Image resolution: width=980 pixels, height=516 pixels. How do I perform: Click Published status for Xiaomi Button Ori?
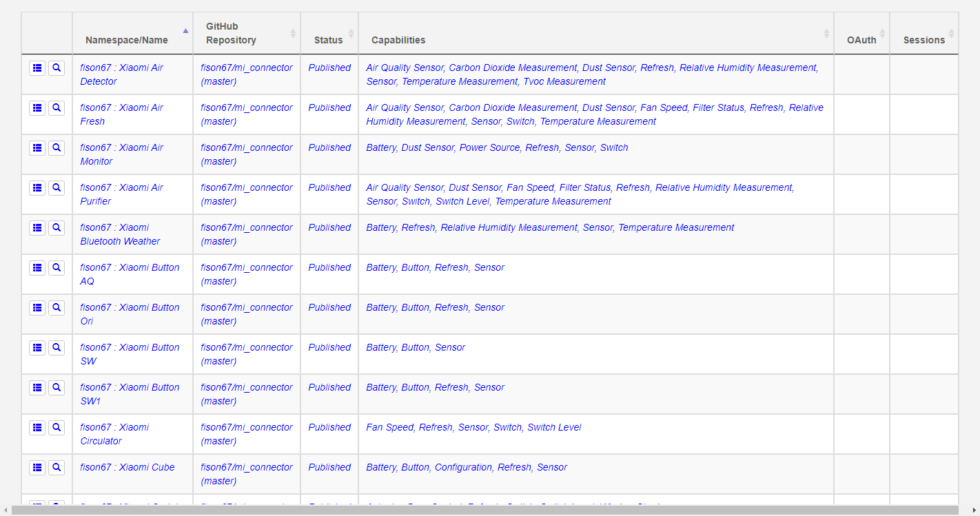329,307
